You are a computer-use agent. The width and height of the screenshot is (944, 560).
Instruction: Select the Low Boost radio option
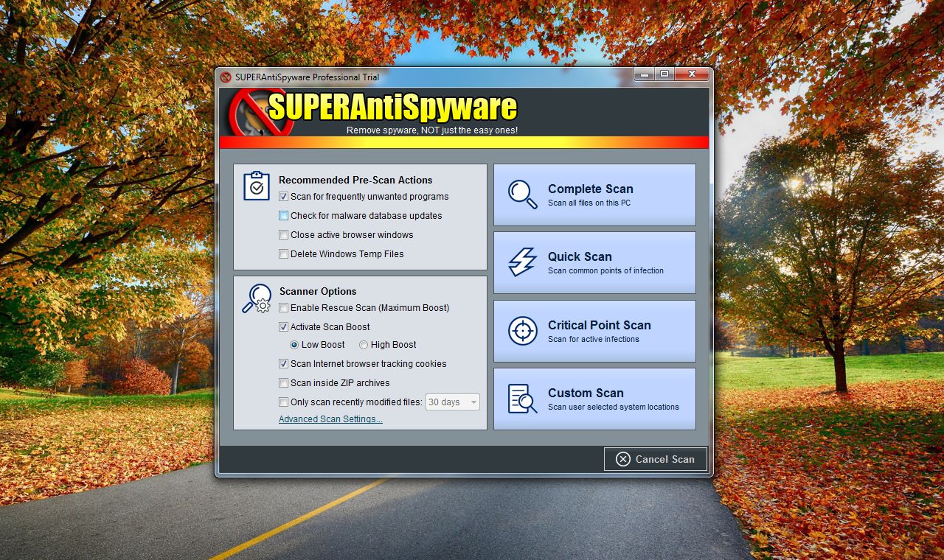(x=294, y=345)
